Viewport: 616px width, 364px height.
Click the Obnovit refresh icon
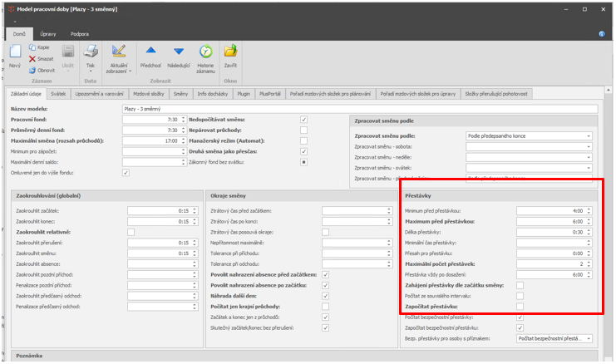[32, 71]
